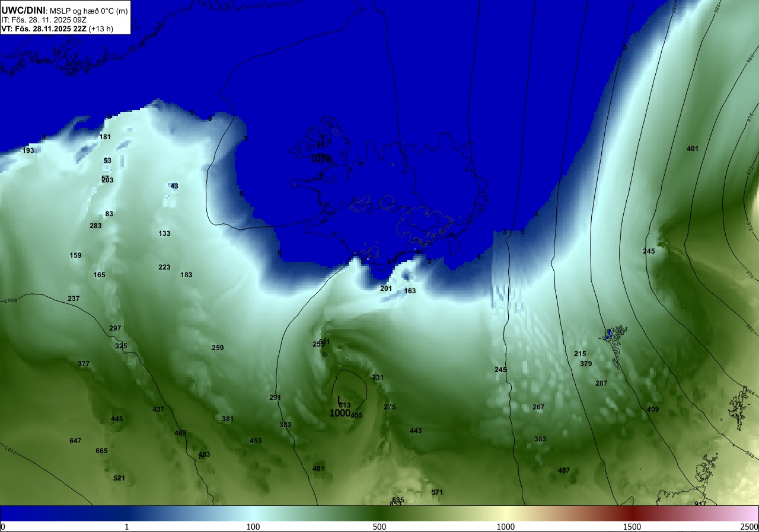Click the 331 value beside the low
The image size is (759, 532).
[x=378, y=377]
